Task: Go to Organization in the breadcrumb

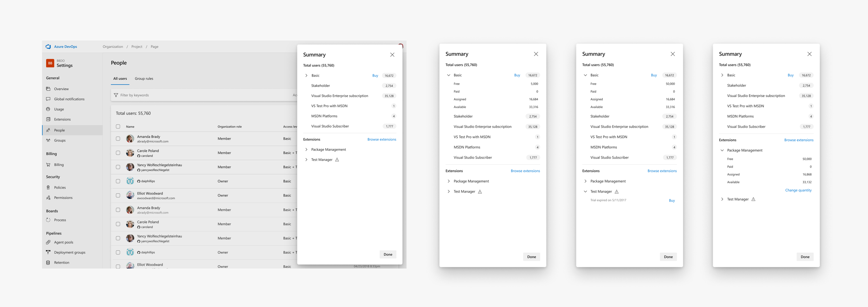Action: point(113,47)
